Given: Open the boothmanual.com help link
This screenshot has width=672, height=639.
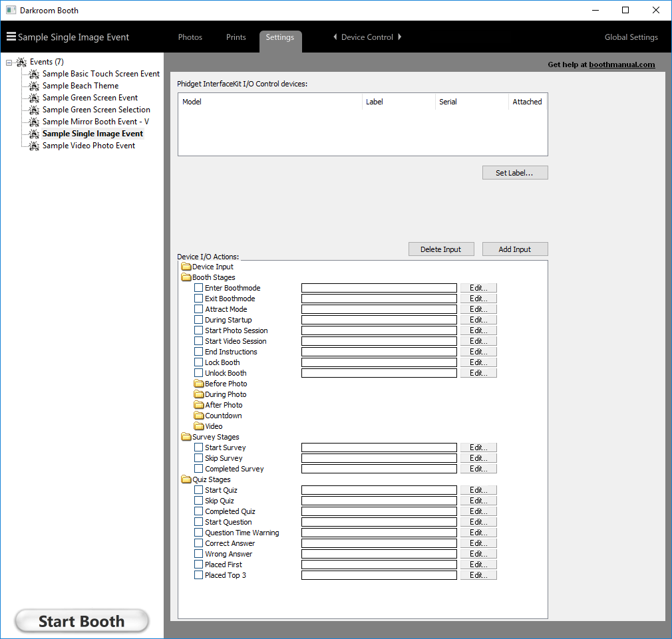Looking at the screenshot, I should pyautogui.click(x=622, y=64).
